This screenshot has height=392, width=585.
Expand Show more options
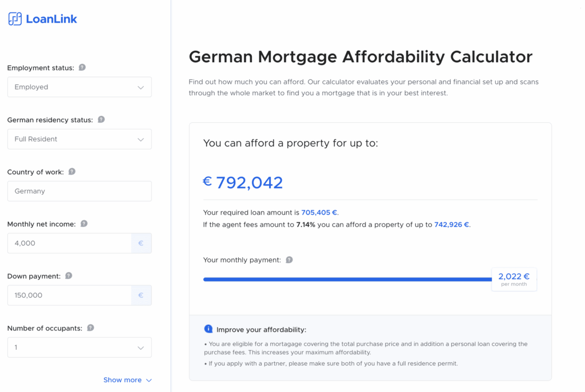point(127,380)
